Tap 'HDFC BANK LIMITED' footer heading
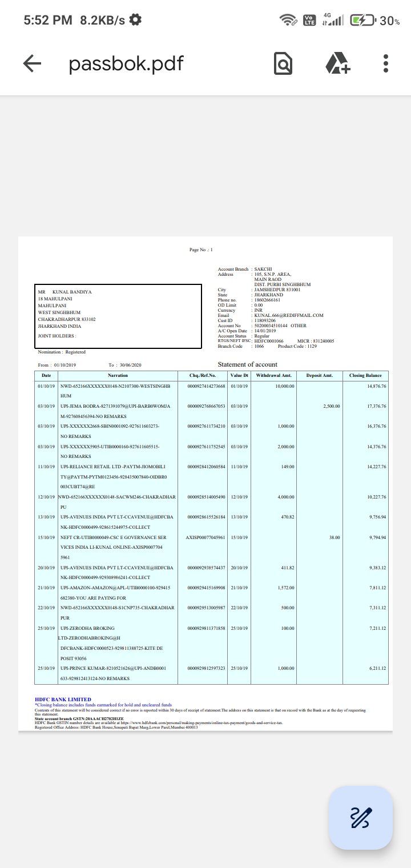This screenshot has height=868, width=411. click(63, 699)
